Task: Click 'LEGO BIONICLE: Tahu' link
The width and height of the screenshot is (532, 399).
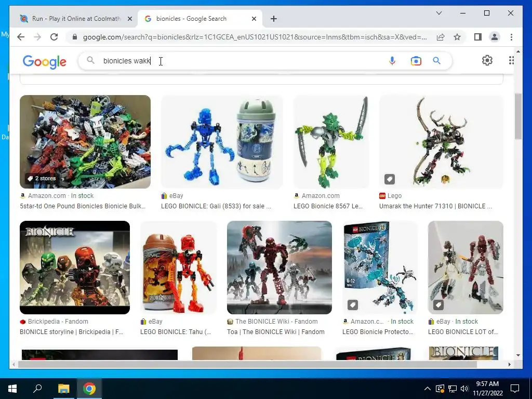Action: pos(176,332)
